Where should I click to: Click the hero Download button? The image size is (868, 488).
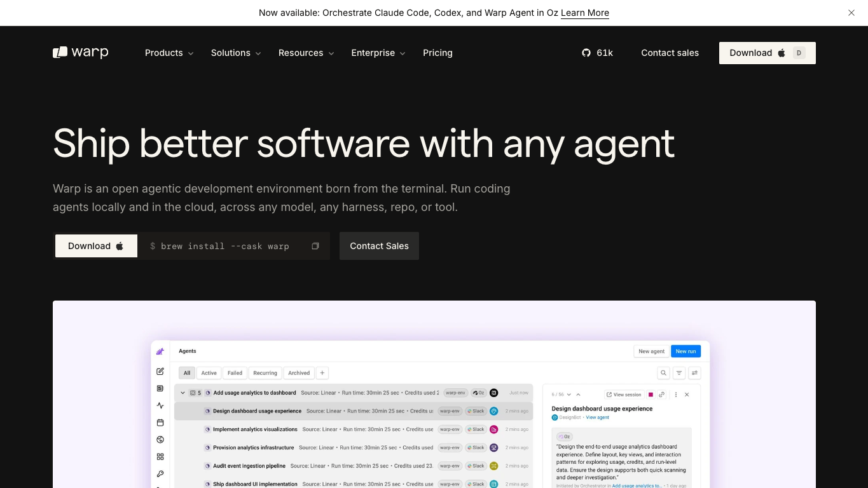(x=96, y=246)
